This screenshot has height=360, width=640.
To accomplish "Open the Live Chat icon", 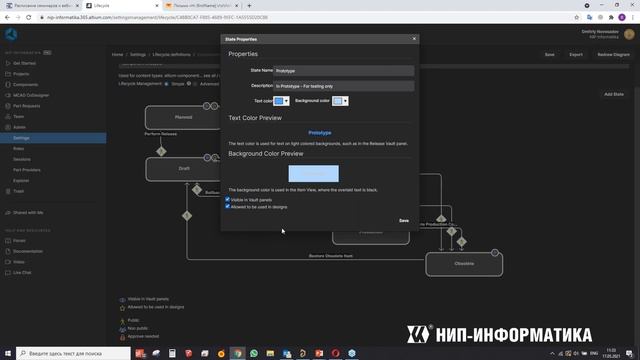I will (8, 273).
